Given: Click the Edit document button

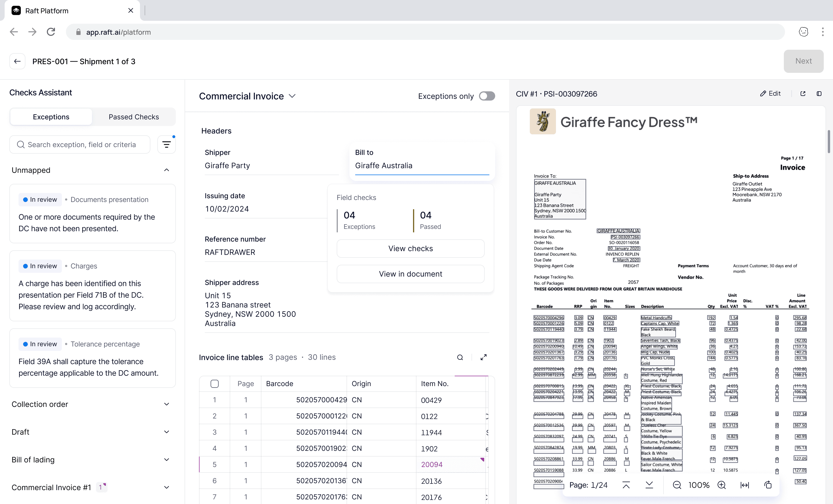Looking at the screenshot, I should point(771,94).
